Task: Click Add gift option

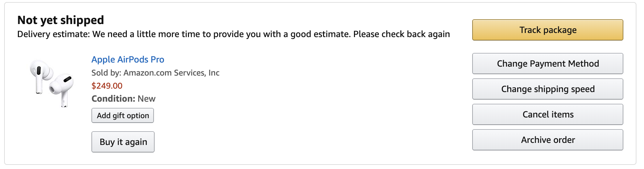Action: [123, 115]
